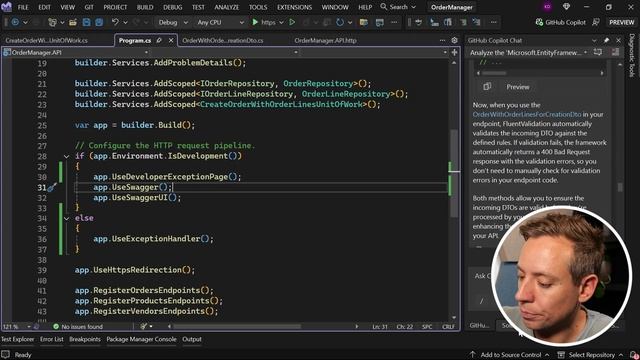The image size is (640, 360).
Task: Click the navigate backward toolbar icon
Action: 15,22
